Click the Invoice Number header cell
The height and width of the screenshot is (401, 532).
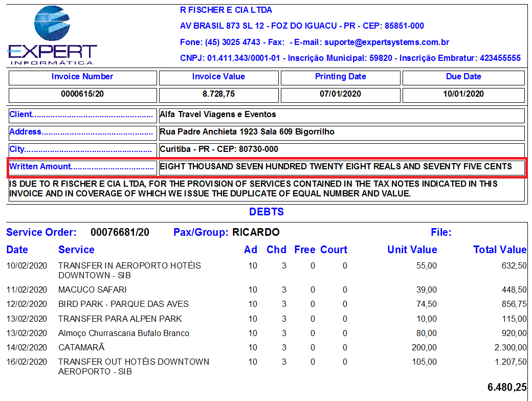click(x=82, y=77)
